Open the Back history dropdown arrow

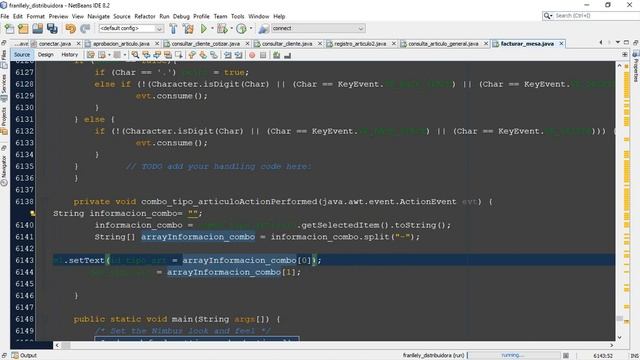[x=109, y=55]
